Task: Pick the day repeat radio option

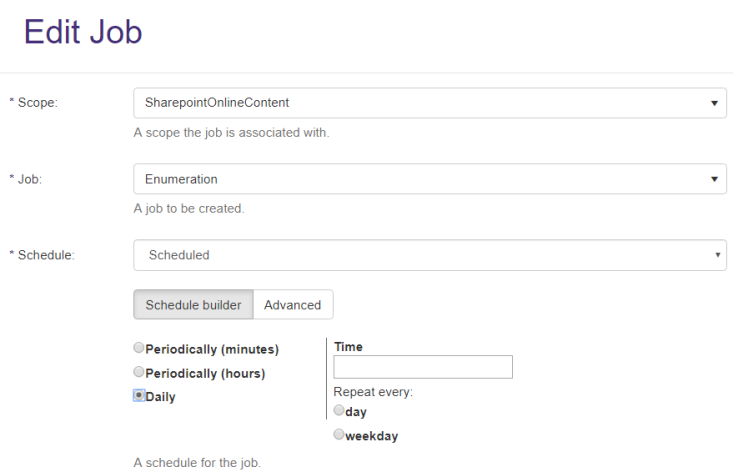Action: (x=339, y=410)
